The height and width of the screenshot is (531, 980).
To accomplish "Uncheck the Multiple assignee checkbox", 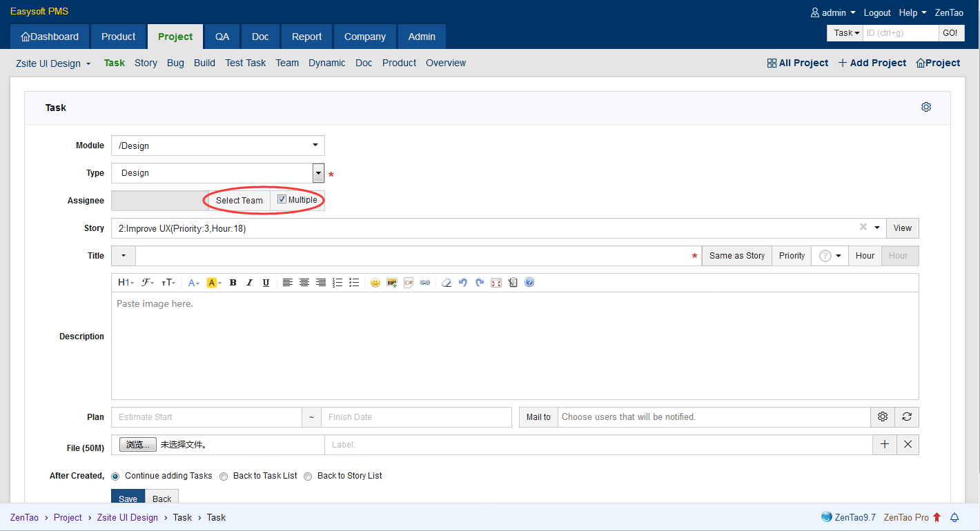I will (282, 200).
